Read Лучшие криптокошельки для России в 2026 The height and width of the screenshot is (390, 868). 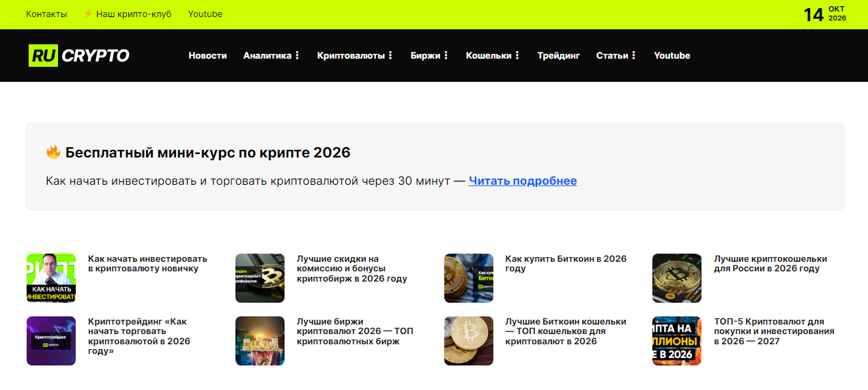coord(770,264)
